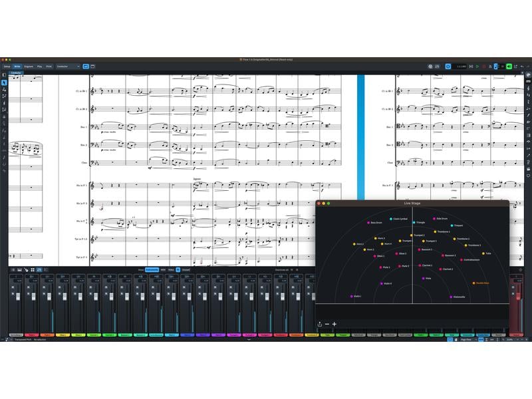Image resolution: width=532 pixels, height=399 pixels.
Task: Toggle MIDI channels in the mixer Show bar
Action: point(163,270)
